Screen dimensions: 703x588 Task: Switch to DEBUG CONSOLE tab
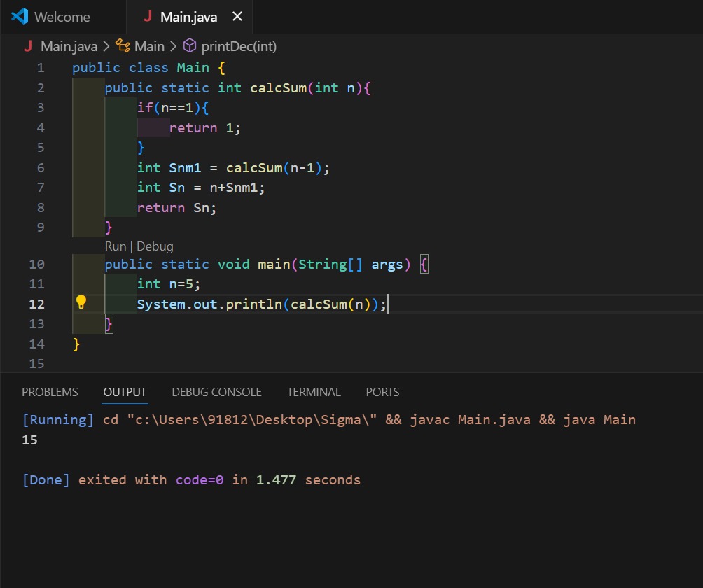click(216, 392)
